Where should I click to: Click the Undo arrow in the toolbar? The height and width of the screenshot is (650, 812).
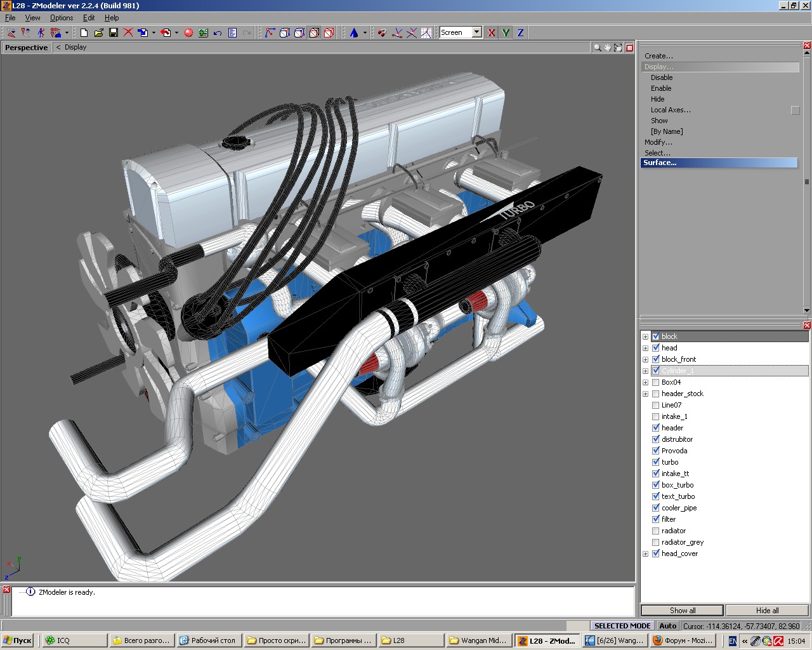[x=218, y=32]
